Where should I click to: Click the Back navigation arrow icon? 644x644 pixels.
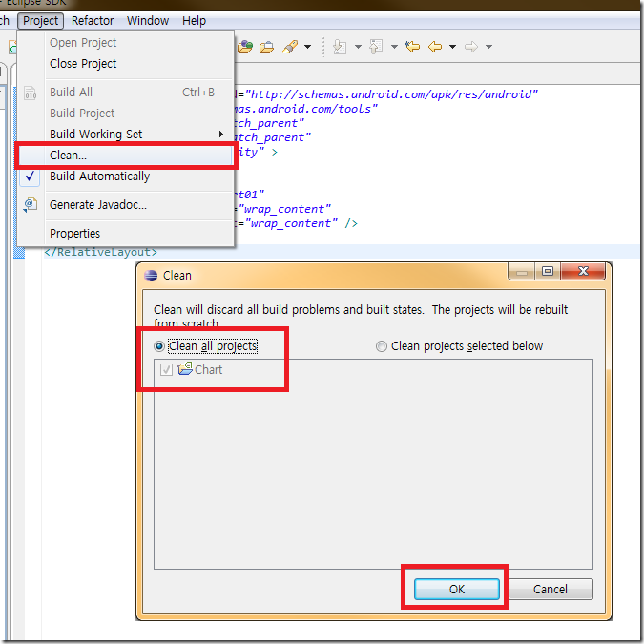(x=435, y=47)
